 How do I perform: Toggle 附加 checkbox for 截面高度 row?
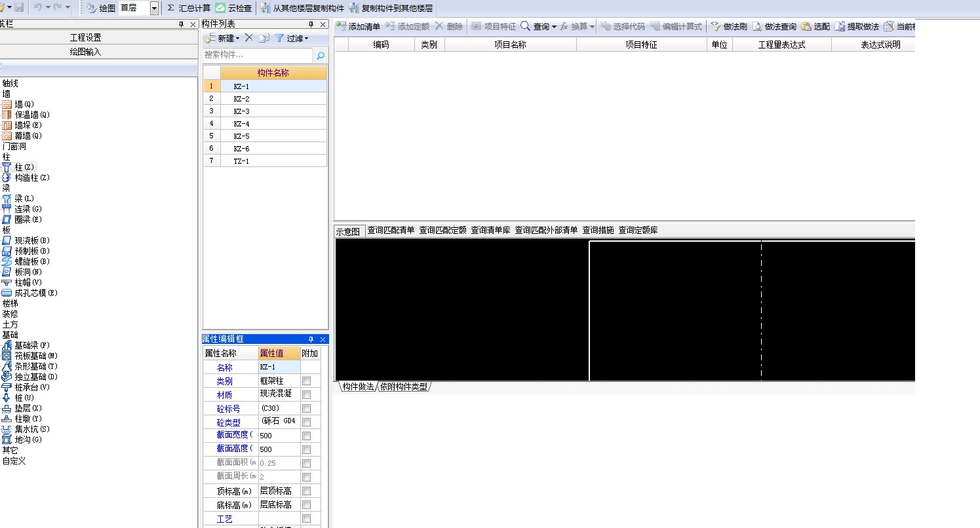coord(306,449)
